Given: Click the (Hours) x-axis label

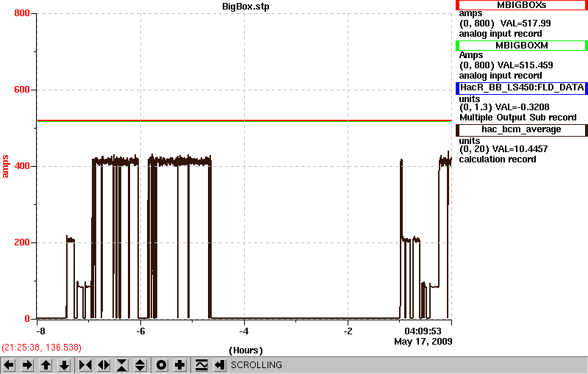Looking at the screenshot, I should [x=245, y=350].
